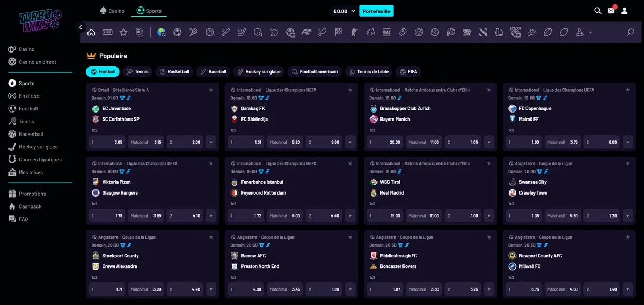
Task: Select the boxing glove icon
Action: (x=402, y=32)
